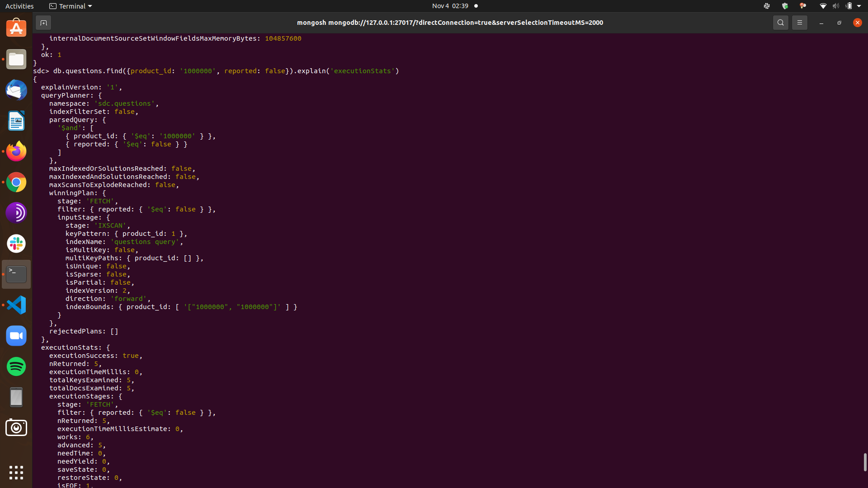Click the Terminal icon in the dock
The image size is (868, 488).
point(16,274)
